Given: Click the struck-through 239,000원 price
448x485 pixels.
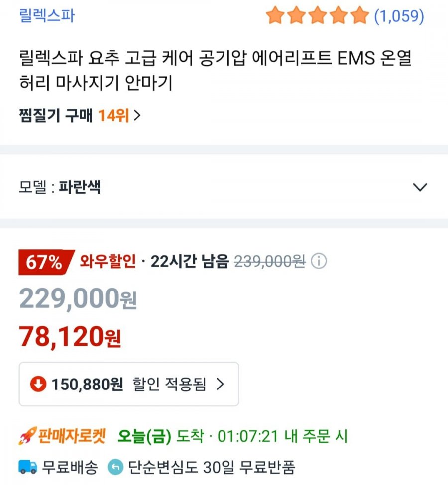Looking at the screenshot, I should [270, 261].
